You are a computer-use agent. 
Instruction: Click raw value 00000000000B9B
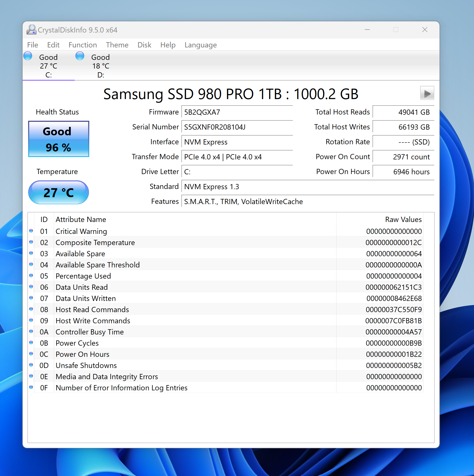pos(394,343)
